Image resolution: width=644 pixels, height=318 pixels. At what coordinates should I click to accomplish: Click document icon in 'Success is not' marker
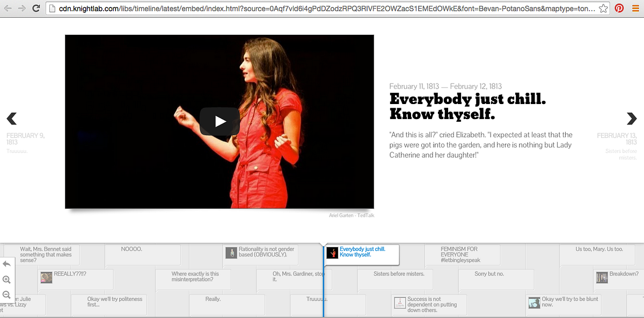(x=400, y=302)
